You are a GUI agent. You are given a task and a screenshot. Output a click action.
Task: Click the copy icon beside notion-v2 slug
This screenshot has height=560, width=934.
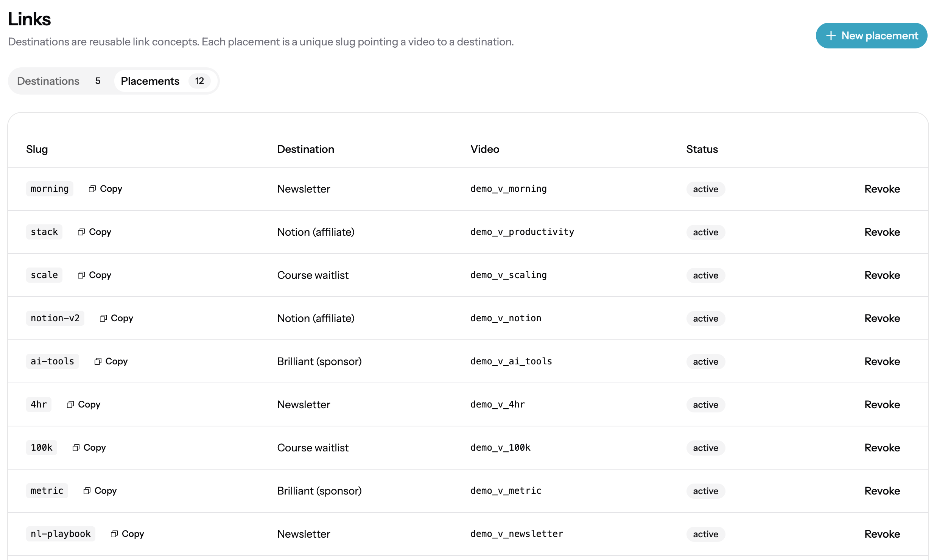(x=103, y=318)
